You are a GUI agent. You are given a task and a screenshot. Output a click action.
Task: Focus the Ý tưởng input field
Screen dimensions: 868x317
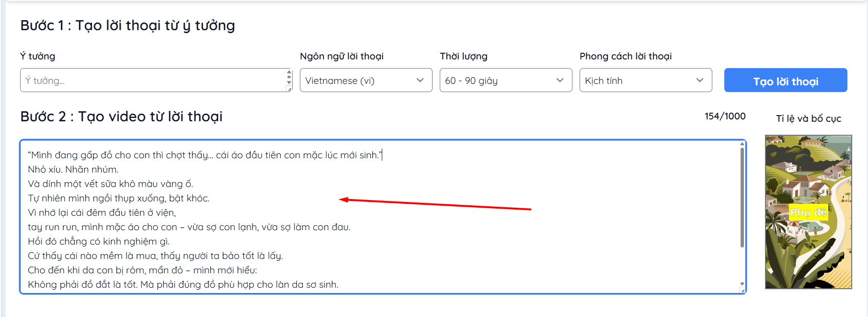pyautogui.click(x=153, y=80)
